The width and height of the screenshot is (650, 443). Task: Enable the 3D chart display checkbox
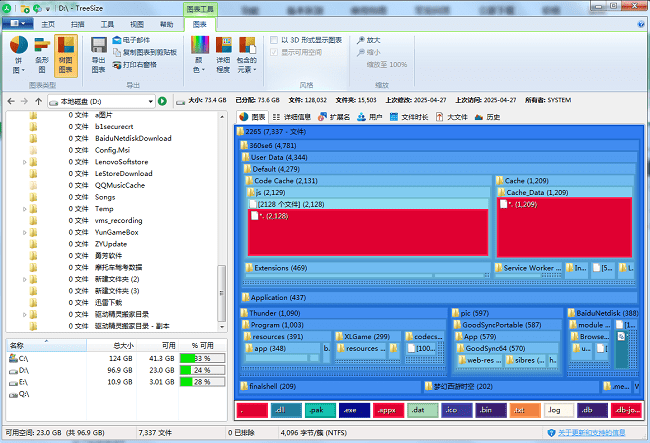[x=274, y=40]
